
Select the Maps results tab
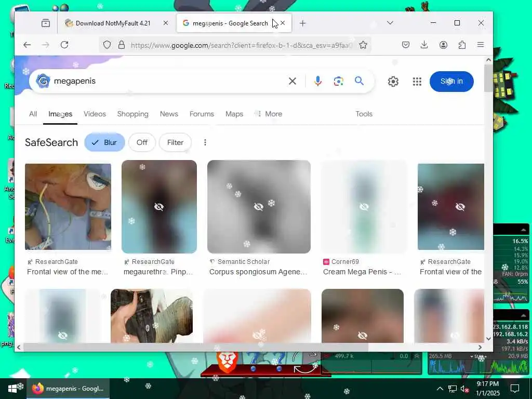click(x=234, y=114)
